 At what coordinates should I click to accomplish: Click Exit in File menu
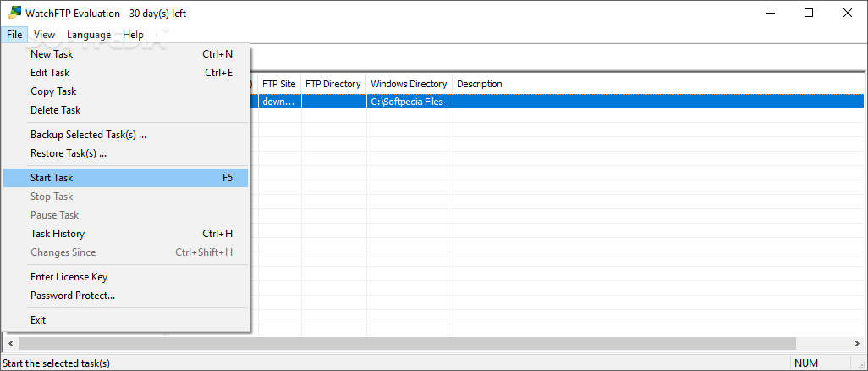pos(126,320)
